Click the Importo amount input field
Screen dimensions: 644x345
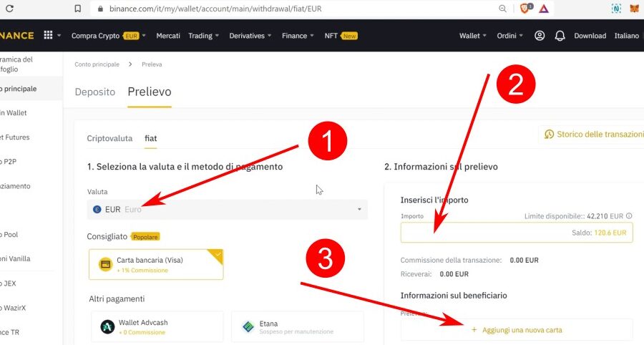coord(517,233)
